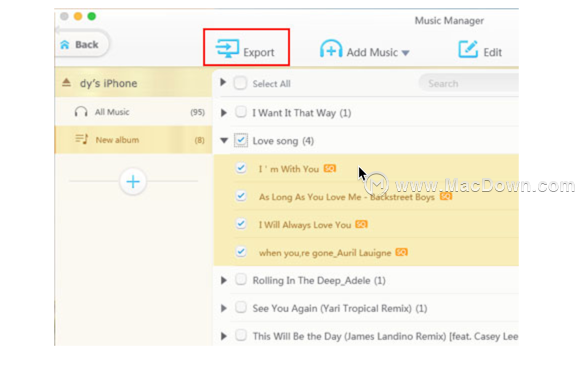
Task: Click the Edit pencil icon
Action: pos(468,49)
